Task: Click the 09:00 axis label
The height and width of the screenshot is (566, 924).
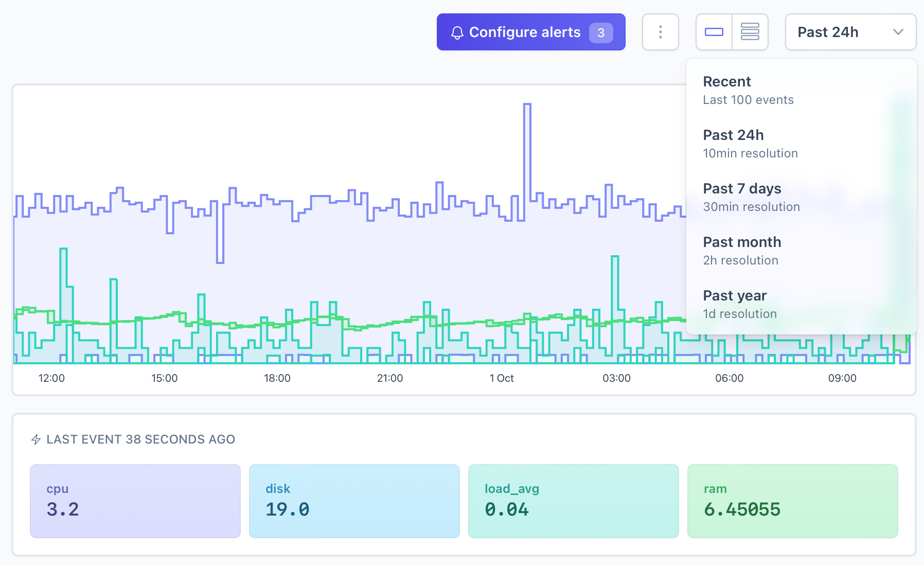Action: pos(842,378)
